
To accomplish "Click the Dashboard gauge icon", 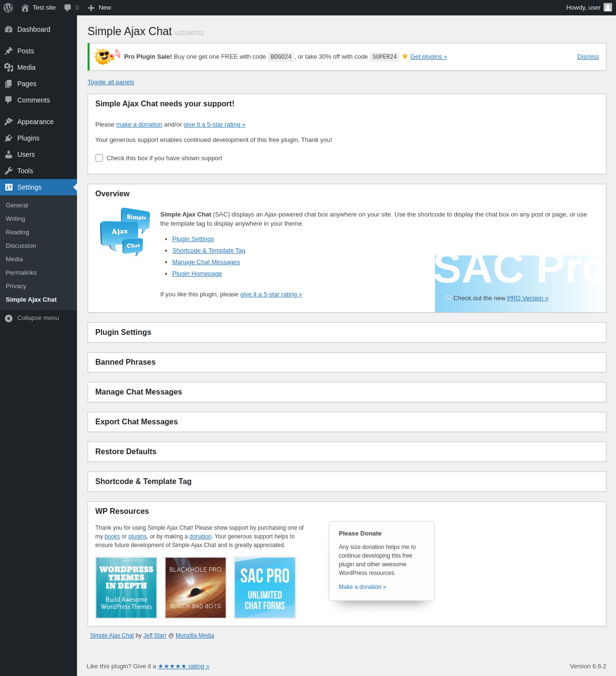I will click(9, 29).
